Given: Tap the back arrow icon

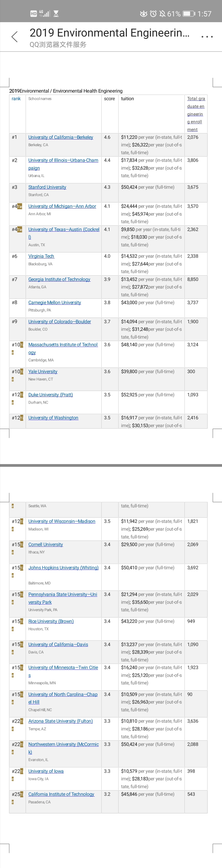Looking at the screenshot, I should (x=15, y=37).
